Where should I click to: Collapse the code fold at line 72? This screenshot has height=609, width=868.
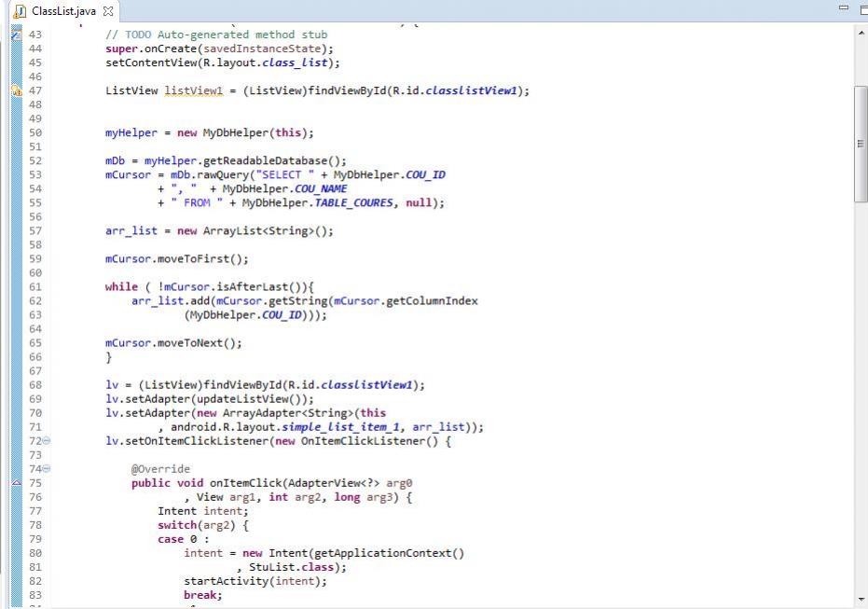[47, 441]
